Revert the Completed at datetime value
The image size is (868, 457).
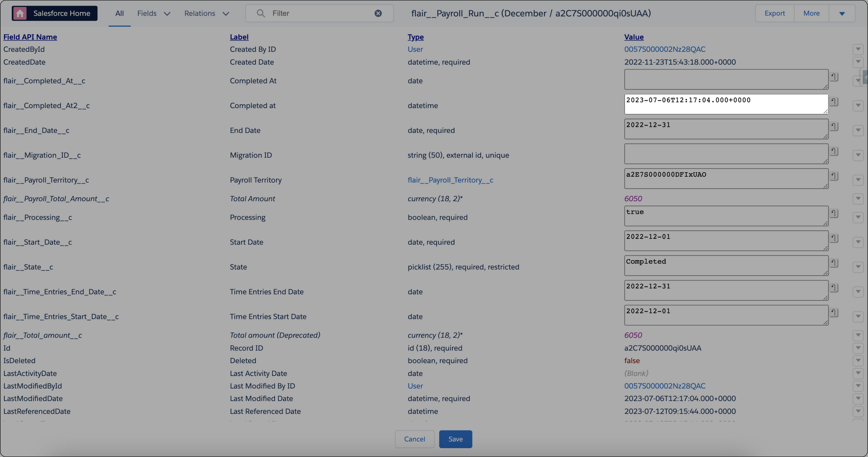coord(834,102)
